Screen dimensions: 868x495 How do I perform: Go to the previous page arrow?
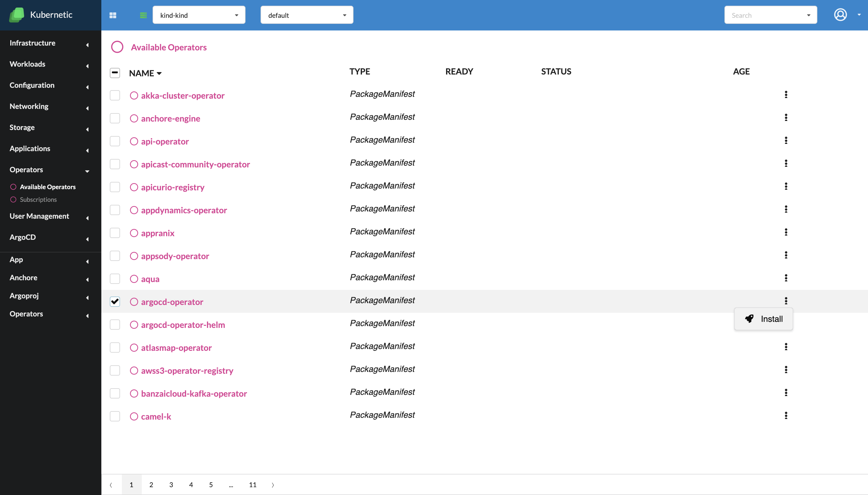point(111,485)
